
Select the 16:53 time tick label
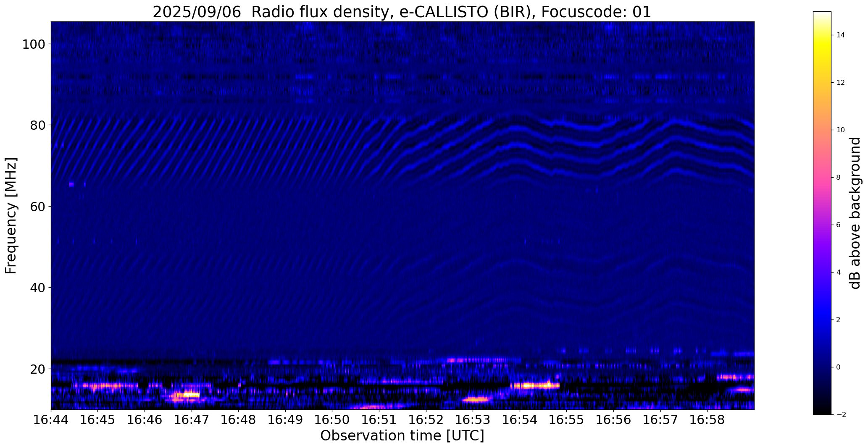point(473,419)
